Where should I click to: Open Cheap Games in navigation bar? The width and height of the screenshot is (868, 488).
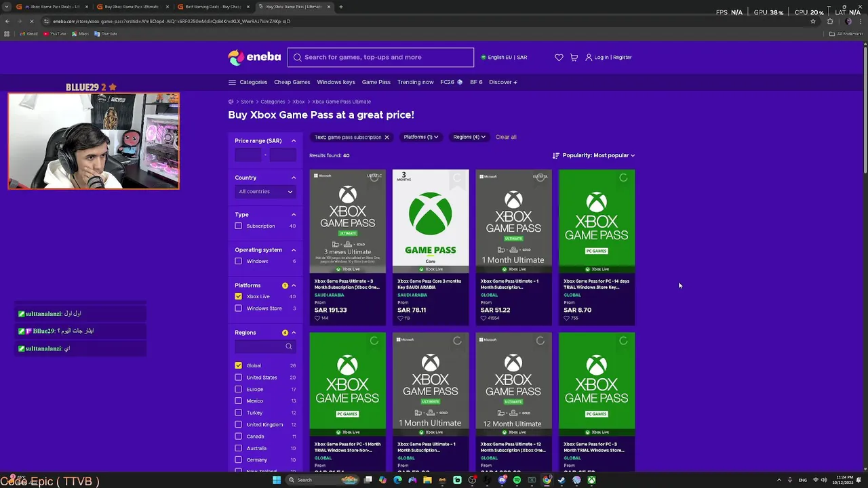[292, 82]
